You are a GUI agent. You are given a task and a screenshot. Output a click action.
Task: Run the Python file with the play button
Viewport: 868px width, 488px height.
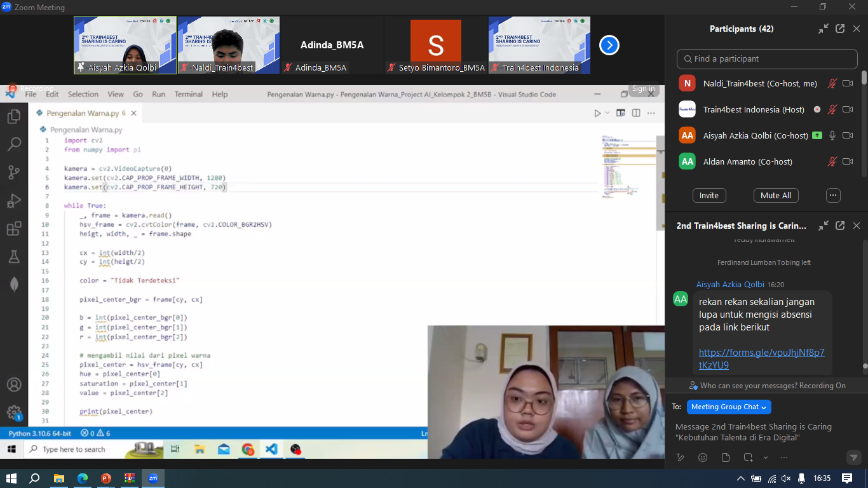[596, 112]
